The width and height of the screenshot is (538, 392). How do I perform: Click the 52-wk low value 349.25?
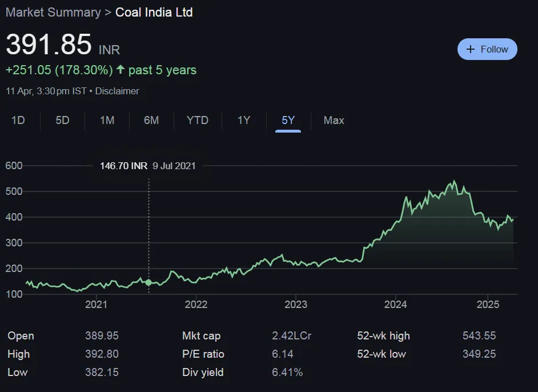click(x=479, y=354)
